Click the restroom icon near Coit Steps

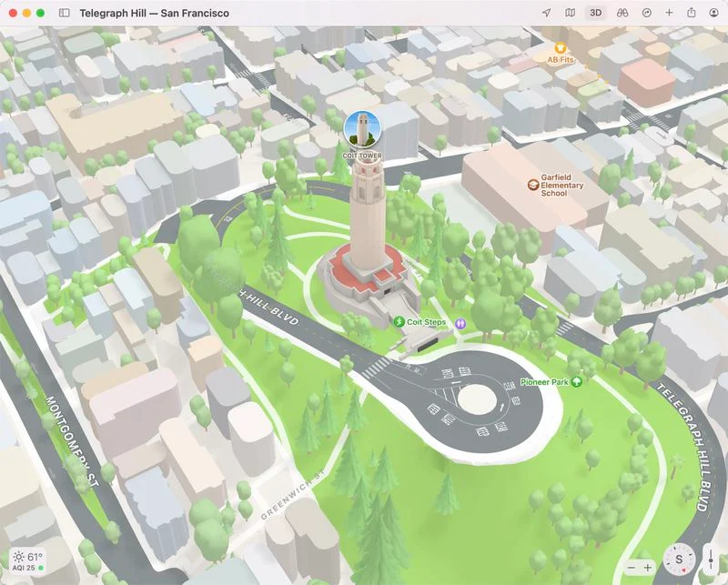(x=461, y=322)
